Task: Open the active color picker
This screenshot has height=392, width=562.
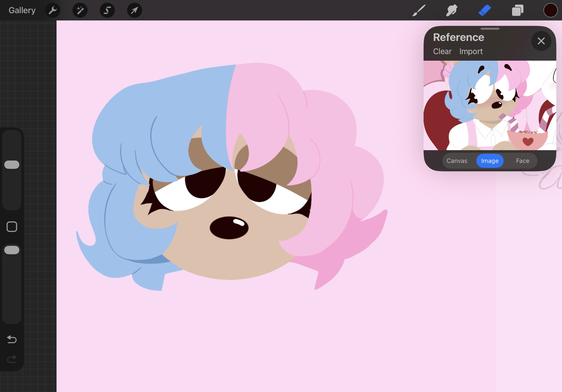Action: (550, 10)
